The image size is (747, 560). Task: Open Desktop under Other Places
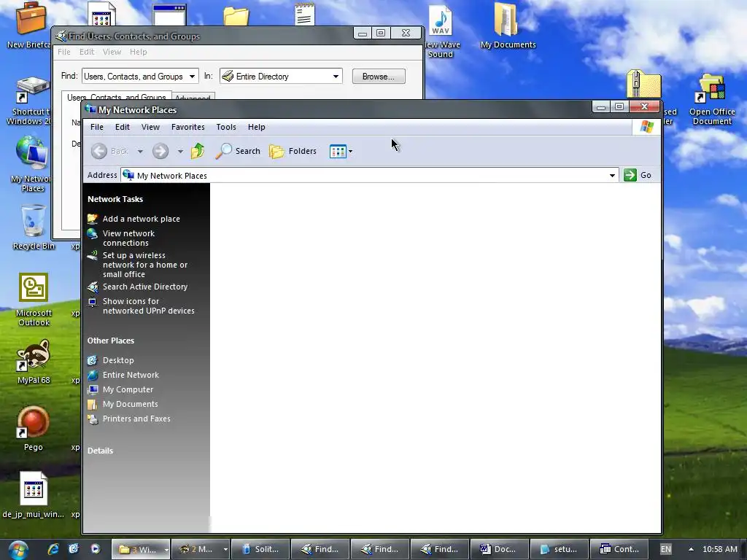click(x=118, y=360)
